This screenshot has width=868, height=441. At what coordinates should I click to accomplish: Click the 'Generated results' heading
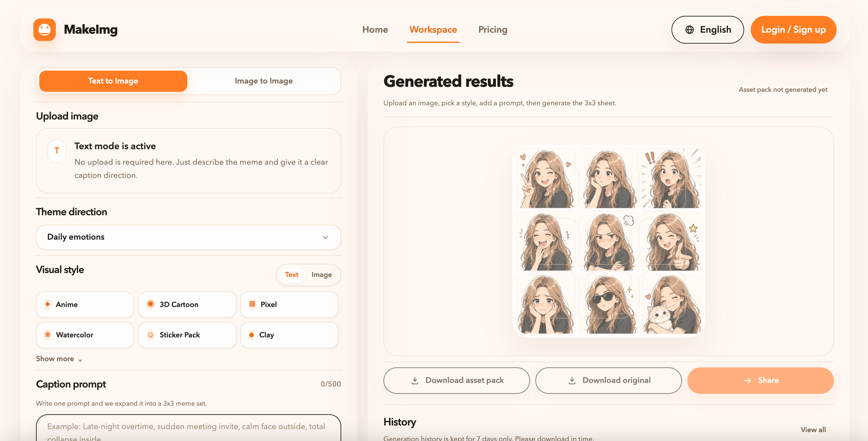tap(448, 82)
